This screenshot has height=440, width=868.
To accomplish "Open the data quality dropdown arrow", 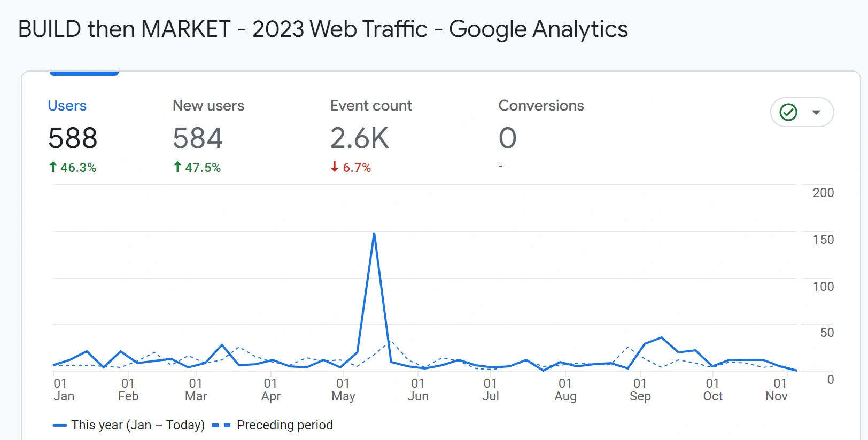I will pos(816,112).
